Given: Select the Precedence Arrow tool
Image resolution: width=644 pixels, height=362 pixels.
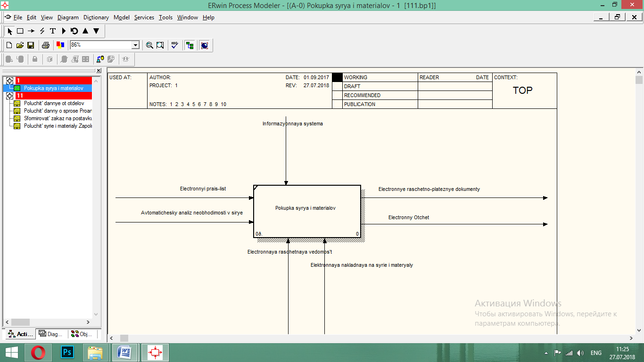Looking at the screenshot, I should point(31,31).
